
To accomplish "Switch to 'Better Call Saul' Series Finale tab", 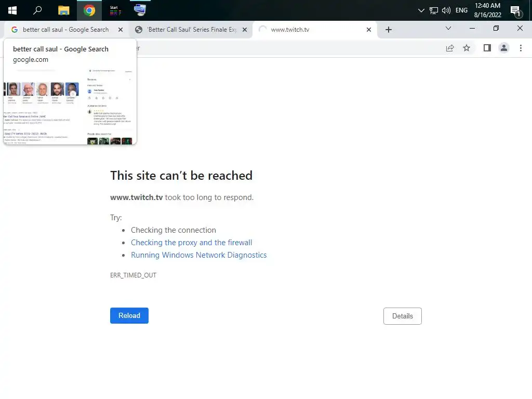I will [192, 30].
